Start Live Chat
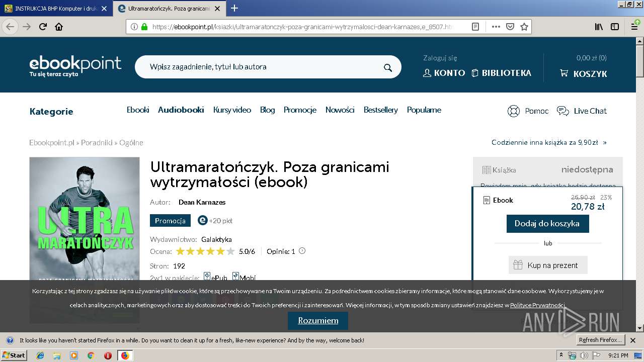Screen dimensions: 644x362 coord(582,111)
